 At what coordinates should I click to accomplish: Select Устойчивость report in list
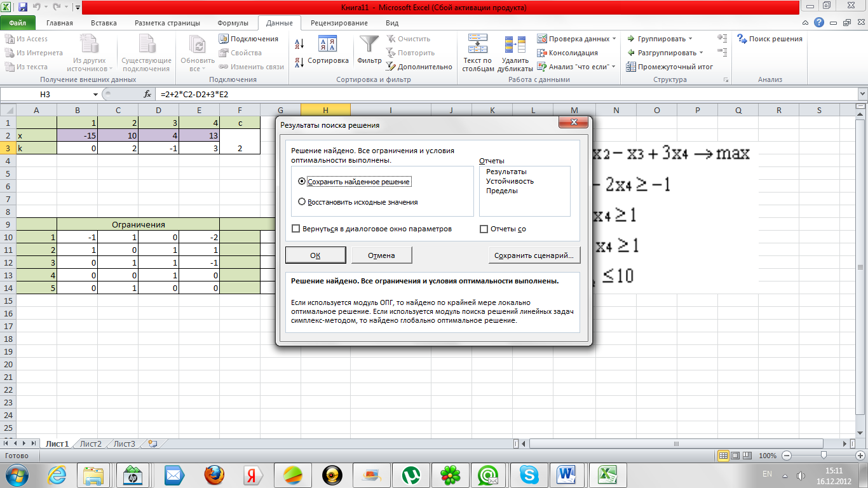point(510,181)
